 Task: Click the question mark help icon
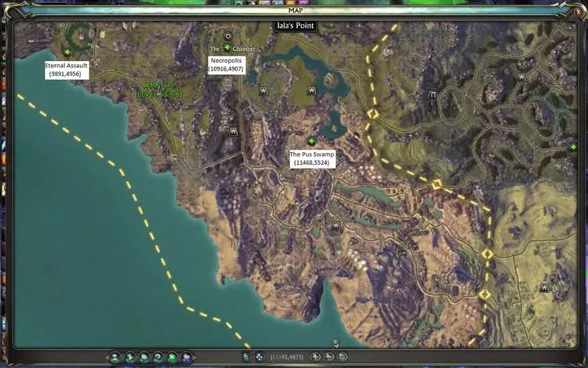pos(158,357)
